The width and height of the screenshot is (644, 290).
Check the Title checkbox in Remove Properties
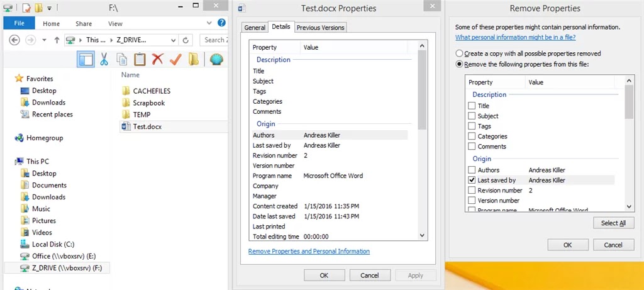pyautogui.click(x=472, y=106)
